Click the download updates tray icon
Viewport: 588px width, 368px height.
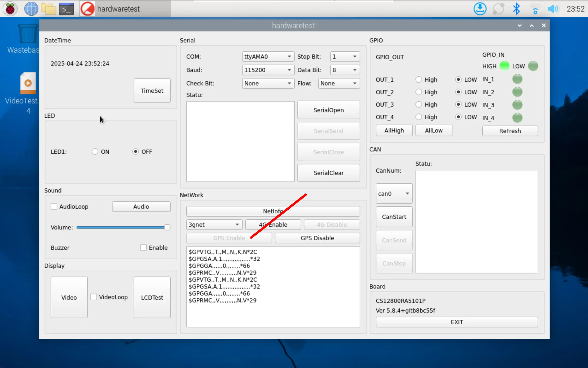(480, 9)
